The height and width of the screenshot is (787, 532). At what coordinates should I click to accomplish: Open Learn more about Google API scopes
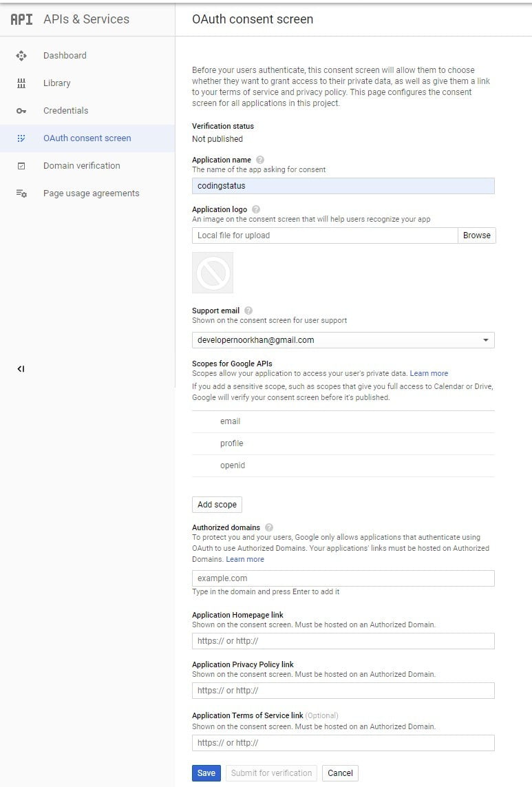click(429, 372)
